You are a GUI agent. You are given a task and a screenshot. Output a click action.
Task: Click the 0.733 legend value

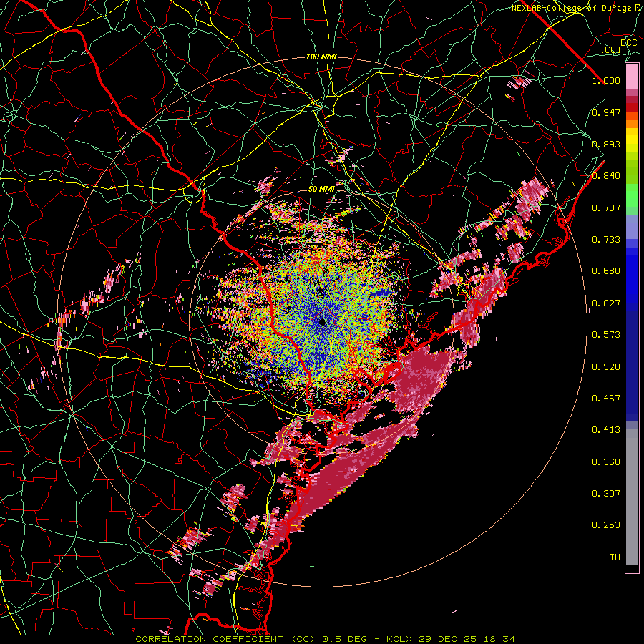tap(606, 240)
